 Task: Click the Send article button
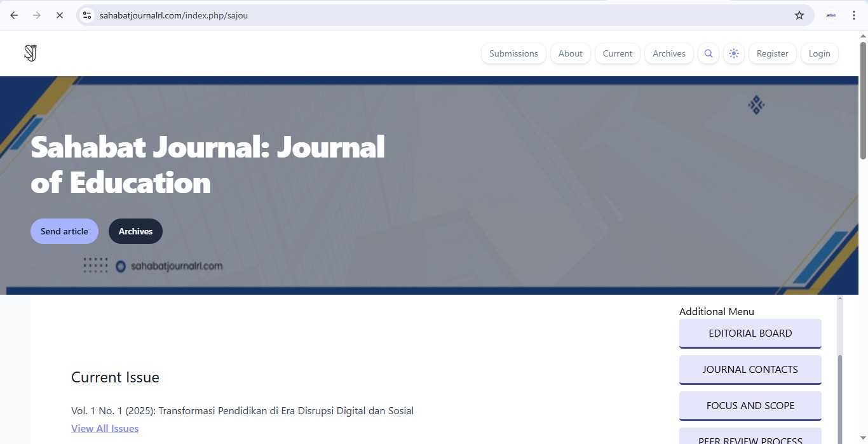[64, 231]
